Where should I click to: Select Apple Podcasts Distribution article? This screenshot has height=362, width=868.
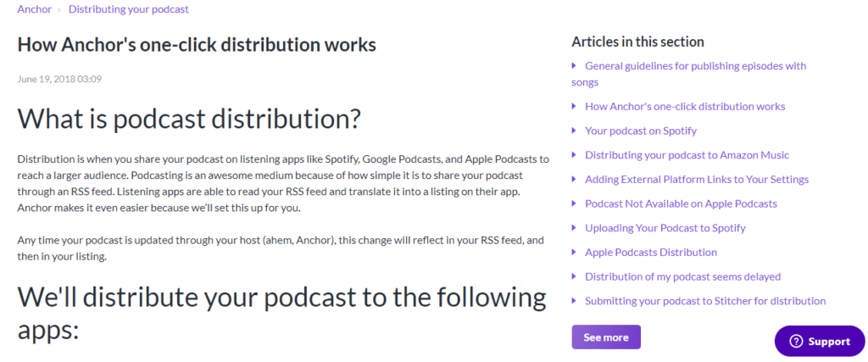pyautogui.click(x=651, y=252)
